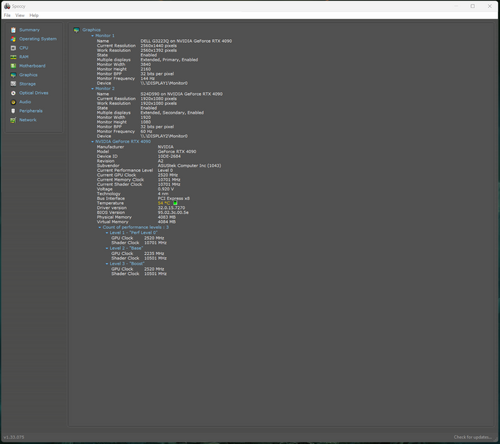Select the Audio icon in sidebar
Image resolution: width=500 pixels, height=444 pixels.
[13, 102]
